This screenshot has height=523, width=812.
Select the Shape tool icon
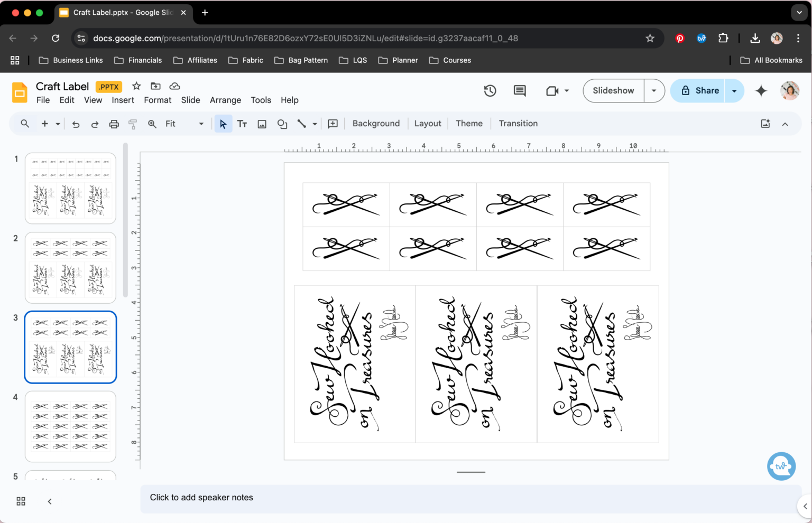(282, 124)
